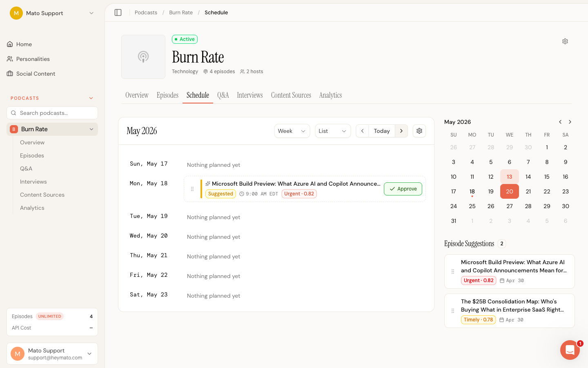Screen dimensions: 588x368
Task: Select May 31 in the mini calendar
Action: click(454, 221)
